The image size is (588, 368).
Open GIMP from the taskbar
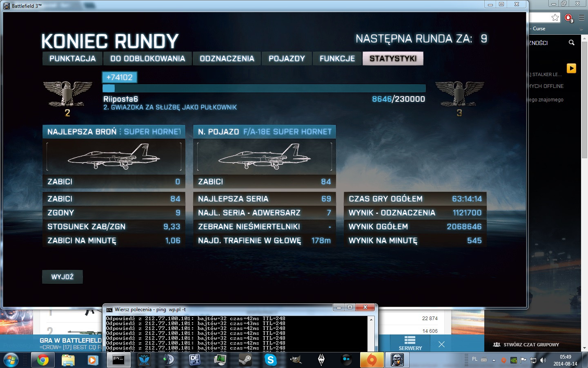[x=296, y=360]
